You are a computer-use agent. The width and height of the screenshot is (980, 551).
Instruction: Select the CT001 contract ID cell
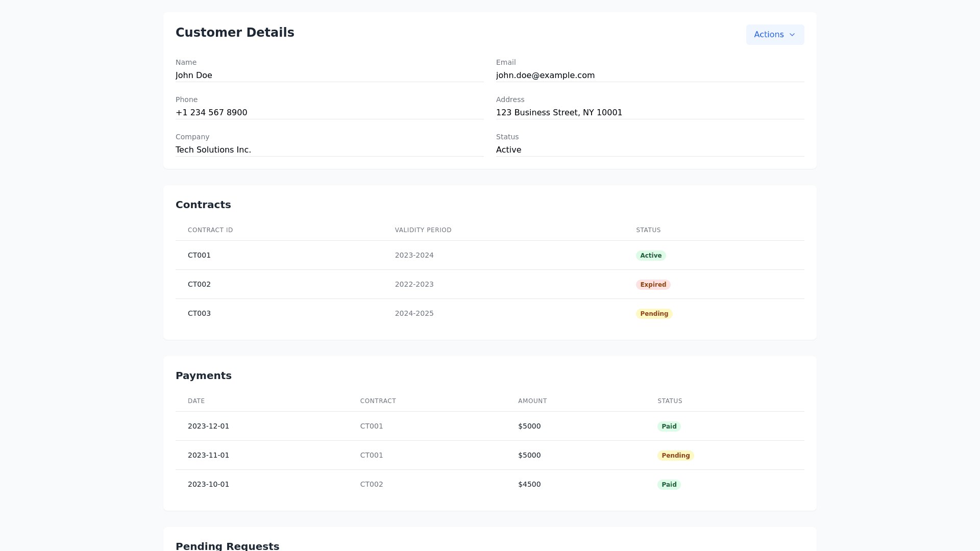pos(199,255)
